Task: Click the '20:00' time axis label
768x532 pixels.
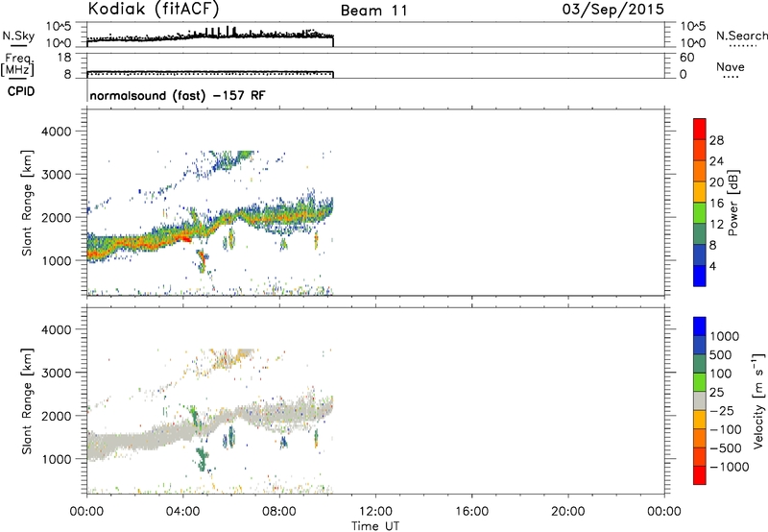Action: [x=567, y=512]
